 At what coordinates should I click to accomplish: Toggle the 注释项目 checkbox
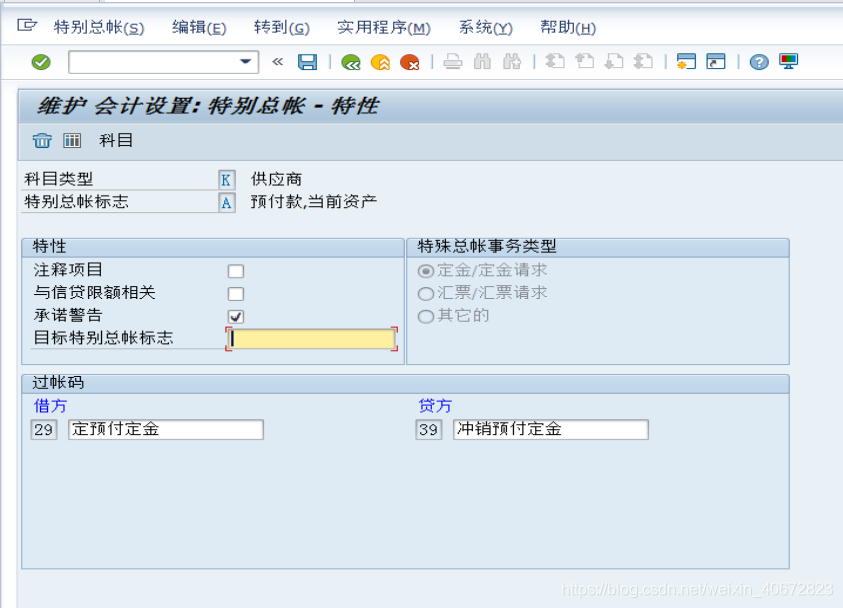coord(235,271)
